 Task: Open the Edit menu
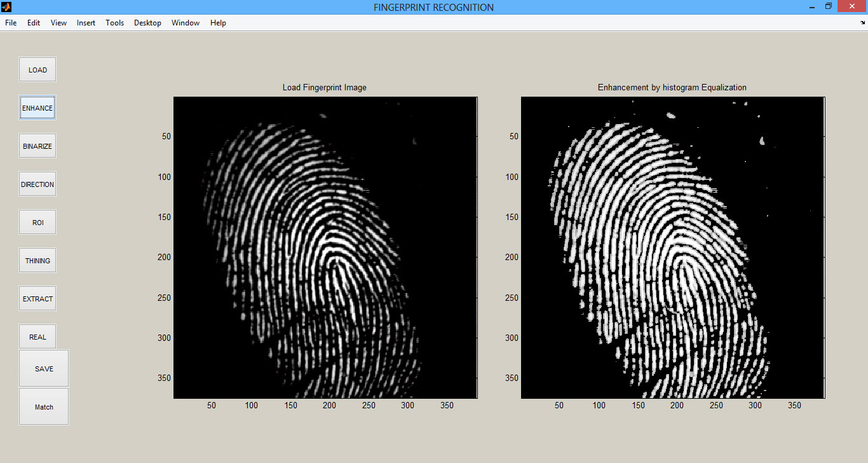34,23
